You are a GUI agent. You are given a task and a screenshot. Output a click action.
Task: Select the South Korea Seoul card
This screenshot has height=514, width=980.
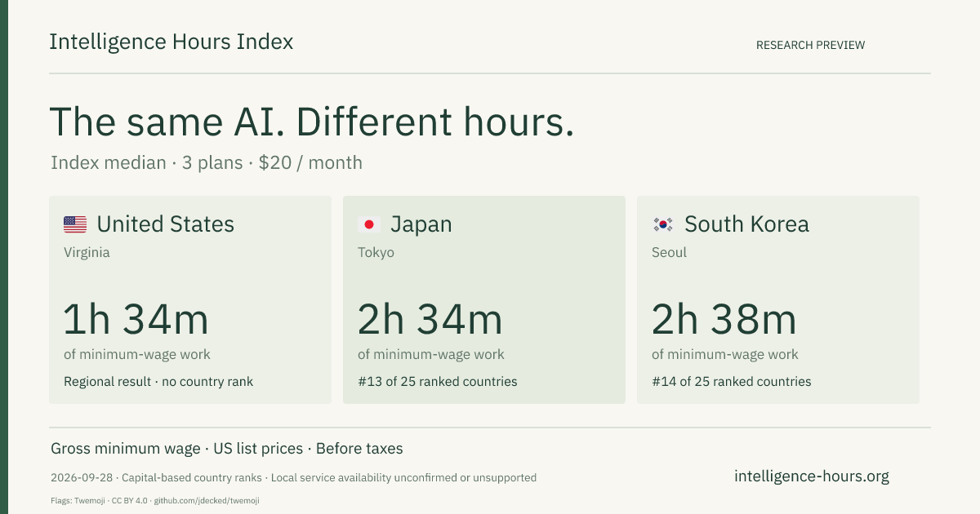click(x=778, y=299)
